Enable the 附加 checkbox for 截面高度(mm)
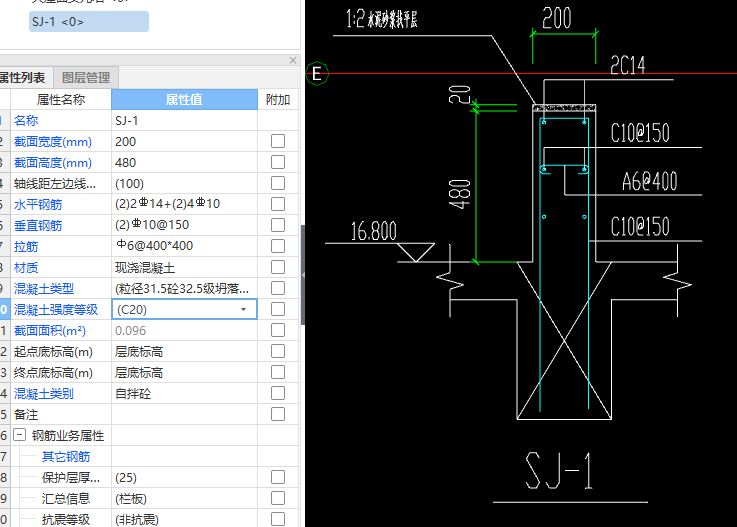The width and height of the screenshot is (737, 527). [278, 163]
